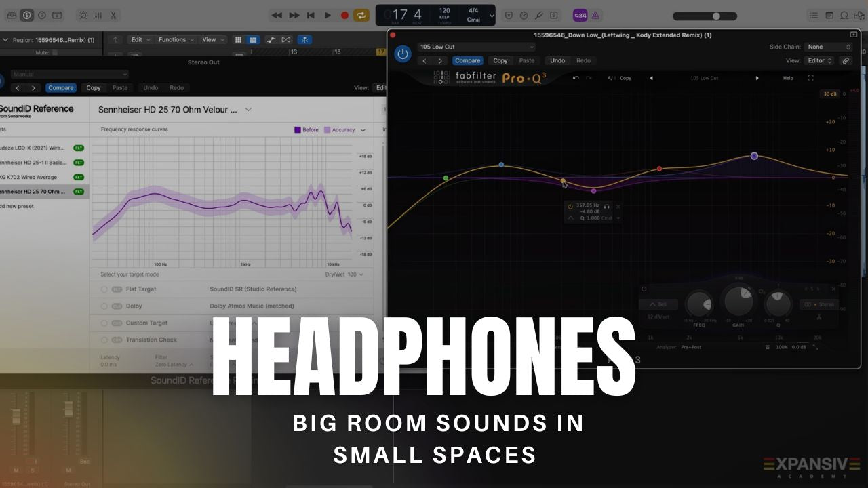Go to beginning with transport button
Viewport: 868px width, 488px height.
[x=311, y=15]
